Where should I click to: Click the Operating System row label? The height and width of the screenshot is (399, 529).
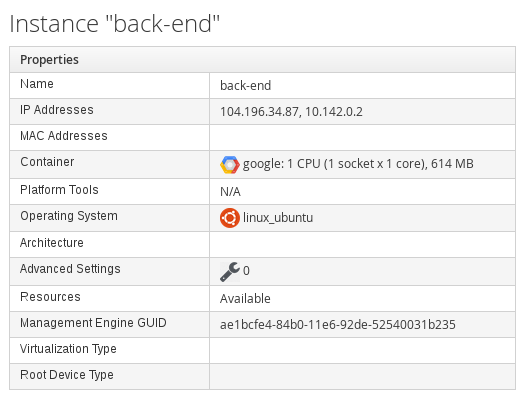click(69, 216)
